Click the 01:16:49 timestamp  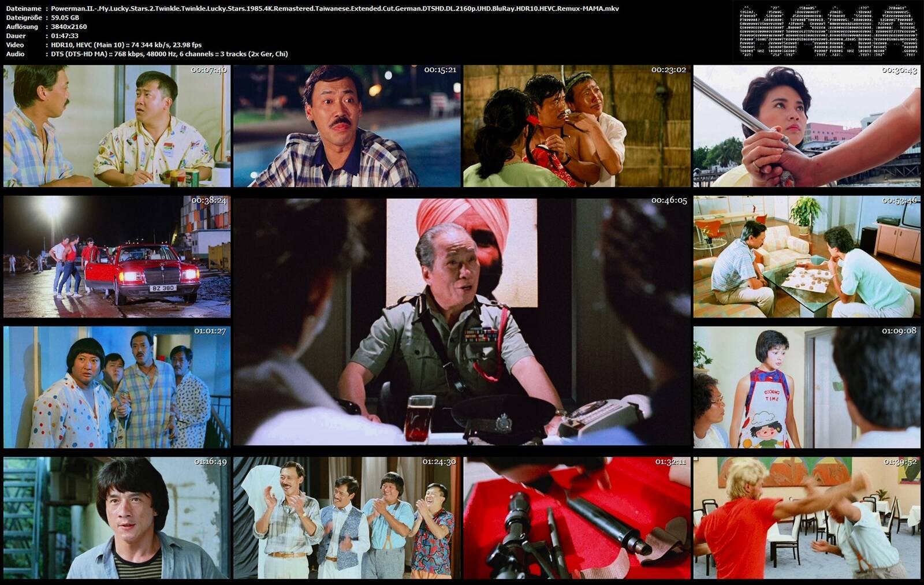pos(210,462)
